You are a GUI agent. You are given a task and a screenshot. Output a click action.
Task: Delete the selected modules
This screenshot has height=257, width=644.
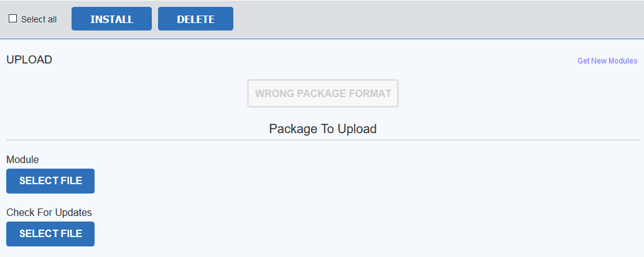(195, 19)
